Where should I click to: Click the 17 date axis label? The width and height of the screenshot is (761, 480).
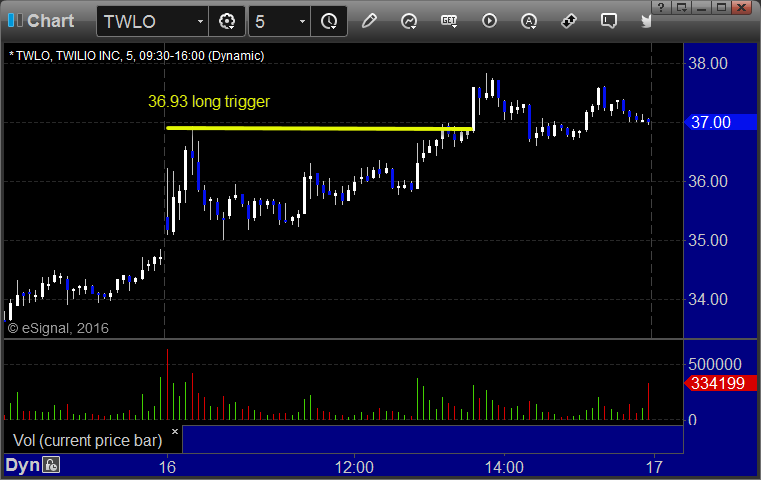pos(654,467)
